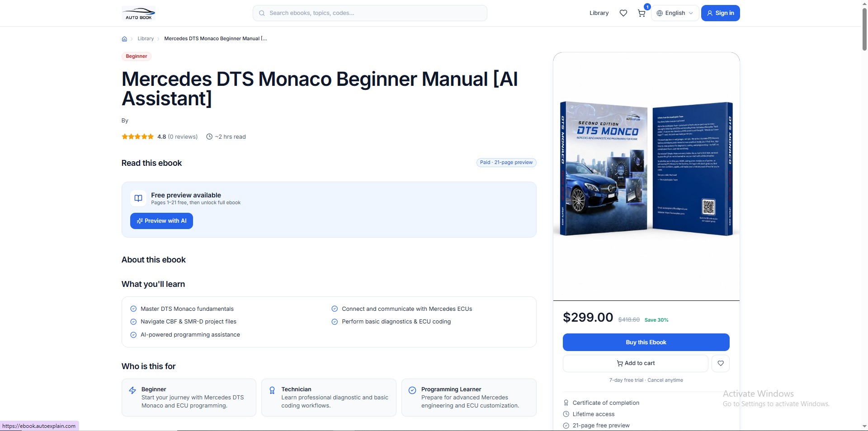This screenshot has width=868, height=431.
Task: Click Add to cart button
Action: [x=635, y=363]
